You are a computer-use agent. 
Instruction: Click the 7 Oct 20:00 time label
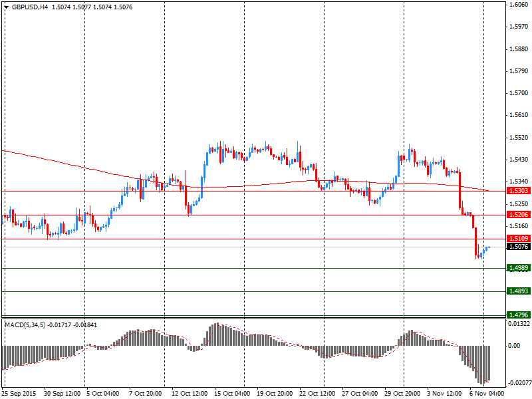(x=146, y=394)
